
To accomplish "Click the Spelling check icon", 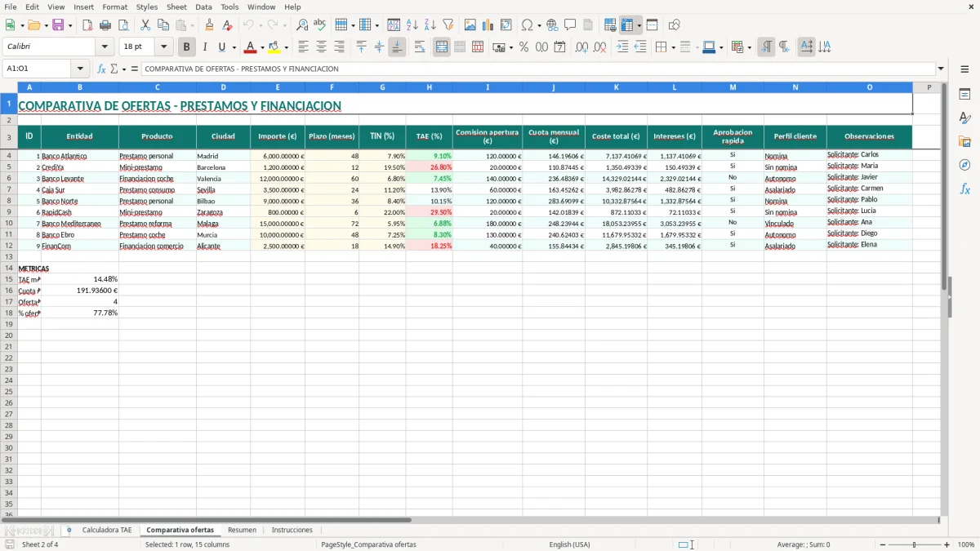I will coord(320,25).
